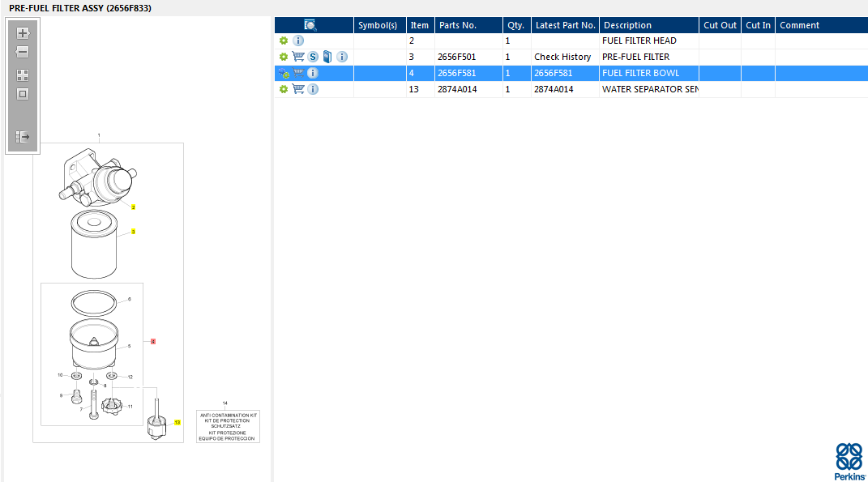Viewport: 868px width, 482px height.
Task: Click the Comment column header
Action: pyautogui.click(x=822, y=25)
